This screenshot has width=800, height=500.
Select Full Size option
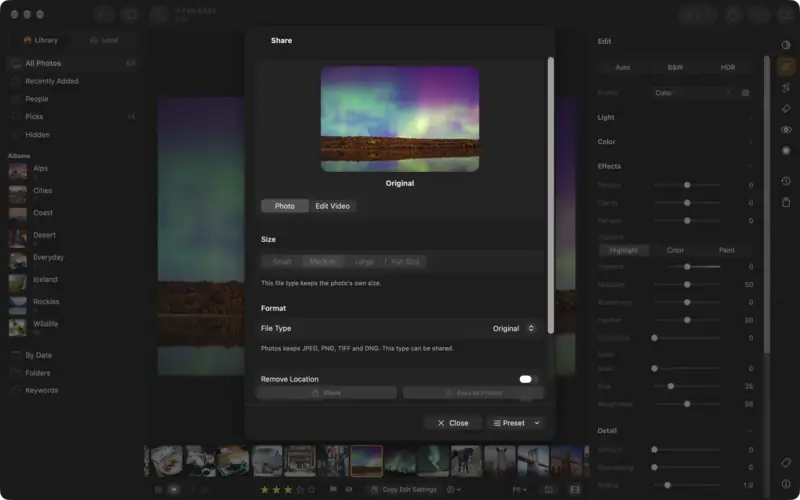click(406, 262)
